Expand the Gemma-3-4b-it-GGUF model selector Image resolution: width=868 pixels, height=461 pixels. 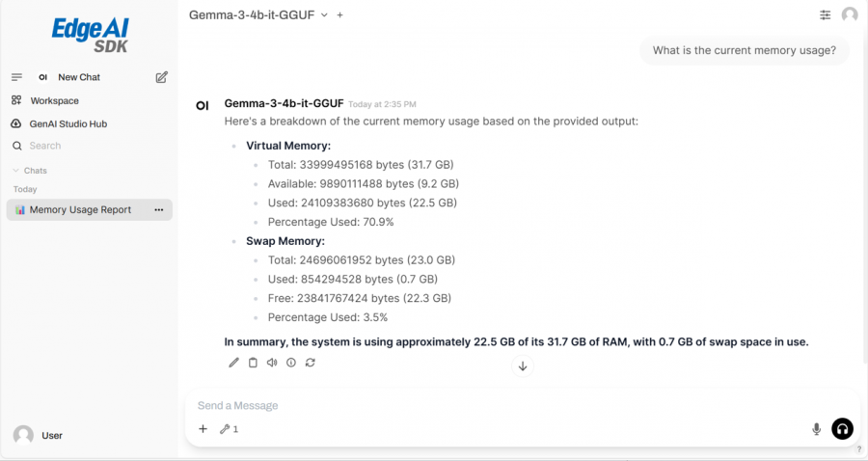324,15
